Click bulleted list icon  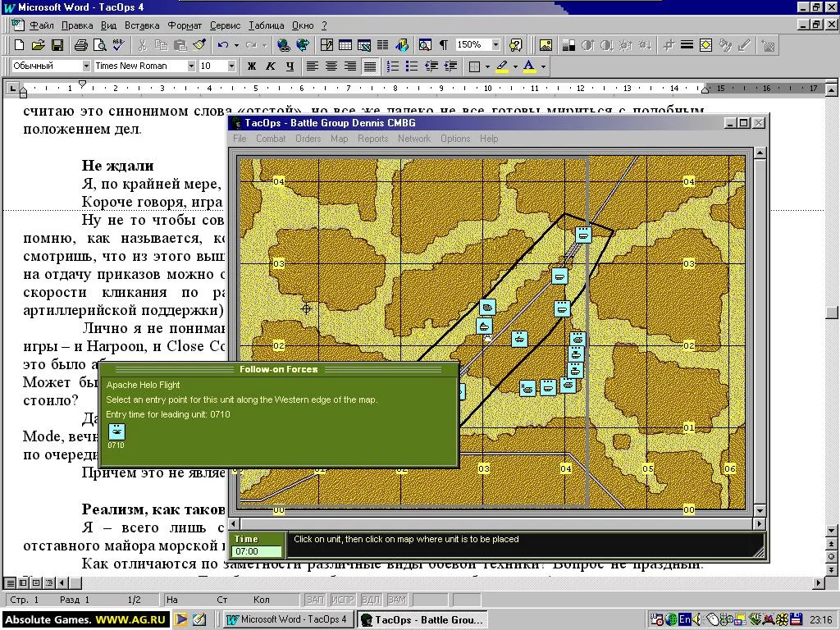pos(412,66)
